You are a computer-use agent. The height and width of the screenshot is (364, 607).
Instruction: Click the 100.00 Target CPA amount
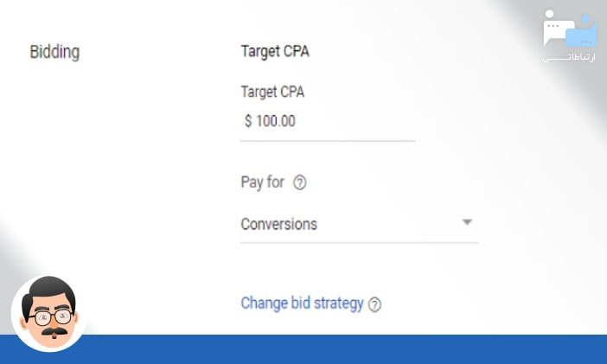tap(276, 121)
